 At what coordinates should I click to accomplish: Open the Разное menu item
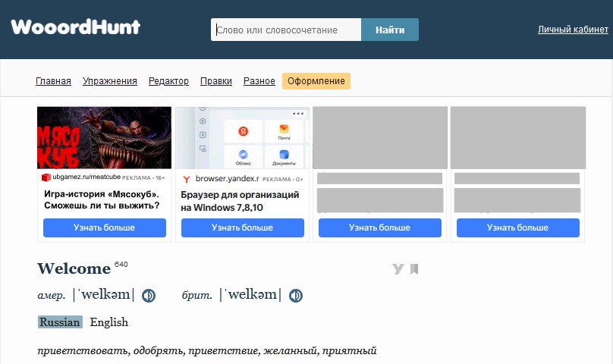tap(259, 81)
